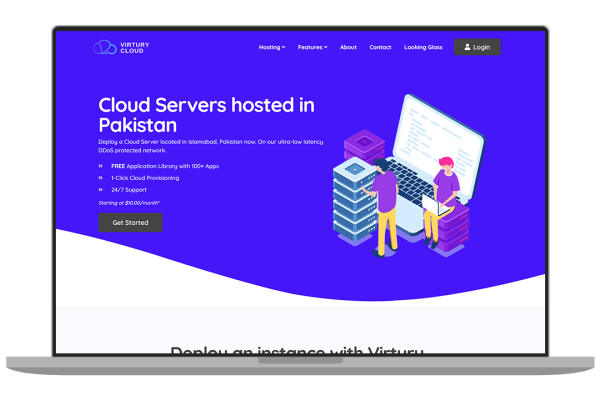Click the '24/7 Support' text
Image resolution: width=600 pixels, height=400 pixels.
[129, 190]
